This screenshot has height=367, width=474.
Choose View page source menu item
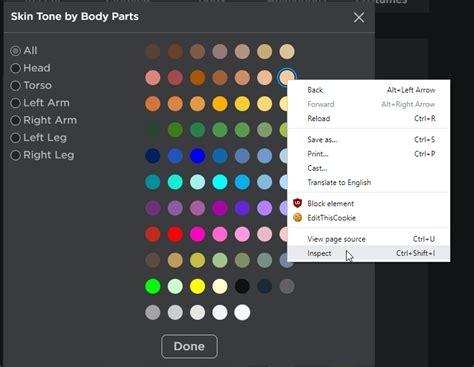coord(369,239)
